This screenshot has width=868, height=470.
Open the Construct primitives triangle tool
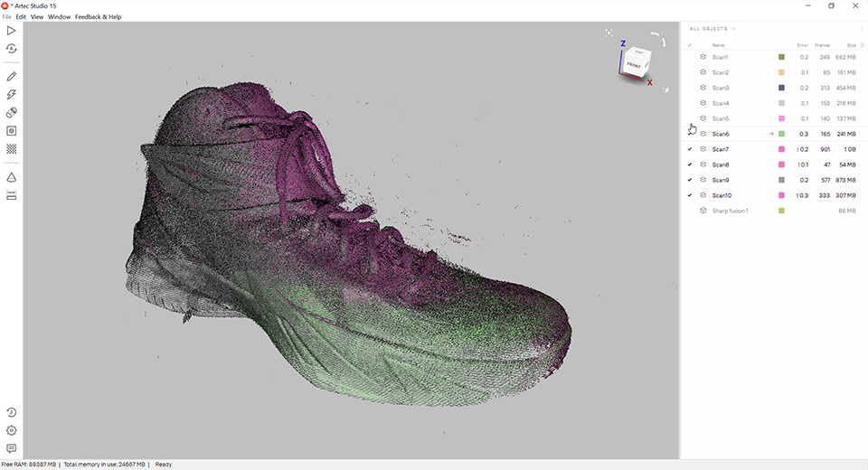coord(11,177)
